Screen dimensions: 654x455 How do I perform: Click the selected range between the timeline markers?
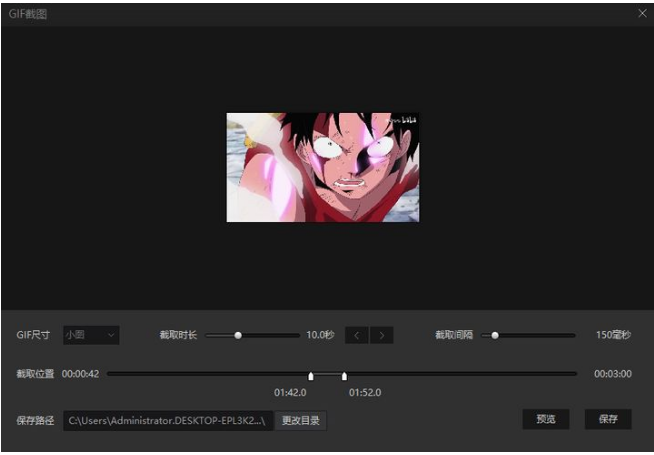[x=327, y=374]
